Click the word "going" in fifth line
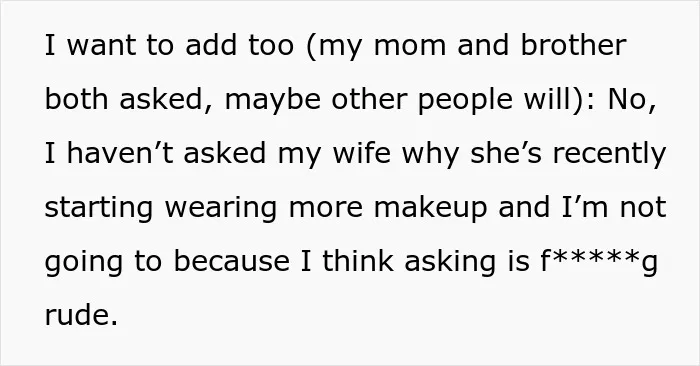This screenshot has height=366, width=700. pos(83,262)
